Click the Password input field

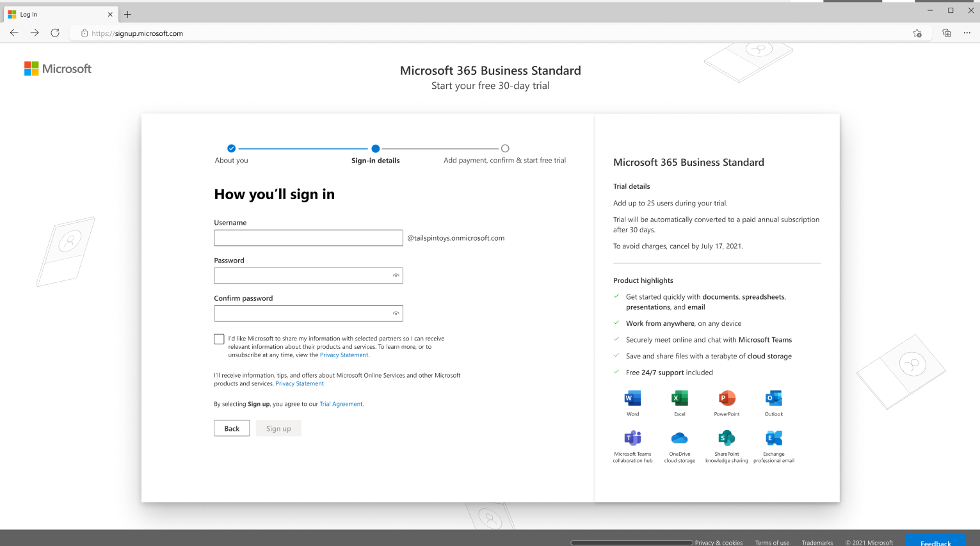(309, 276)
